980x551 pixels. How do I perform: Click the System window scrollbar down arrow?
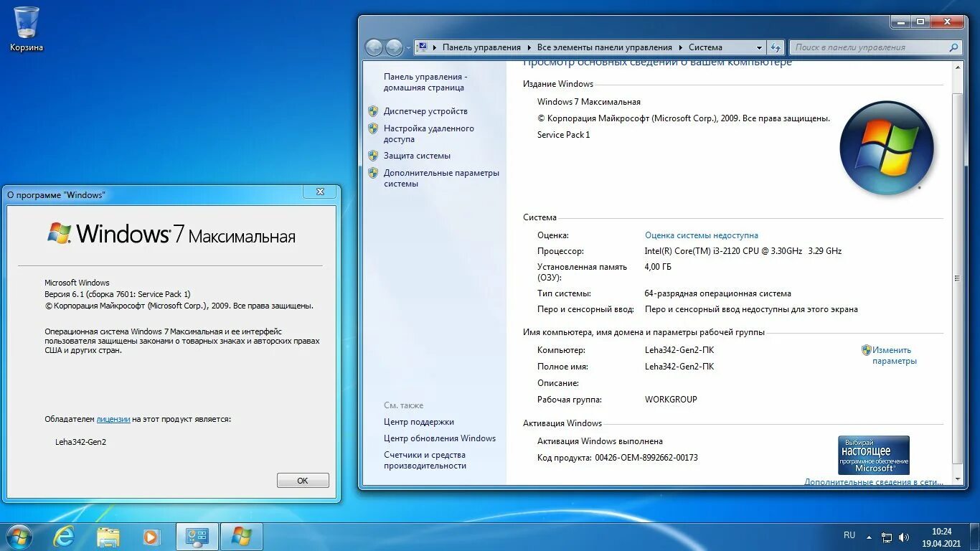click(957, 479)
